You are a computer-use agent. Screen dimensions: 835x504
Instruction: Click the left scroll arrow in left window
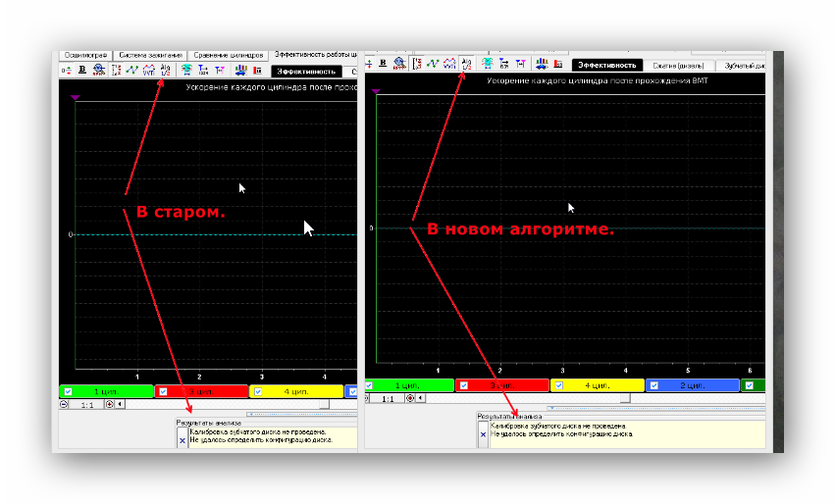(x=120, y=405)
